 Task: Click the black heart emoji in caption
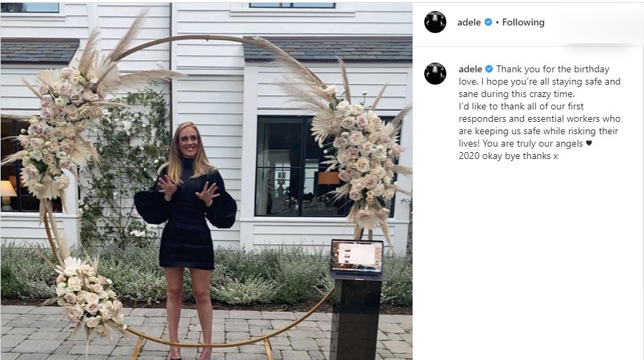(588, 143)
